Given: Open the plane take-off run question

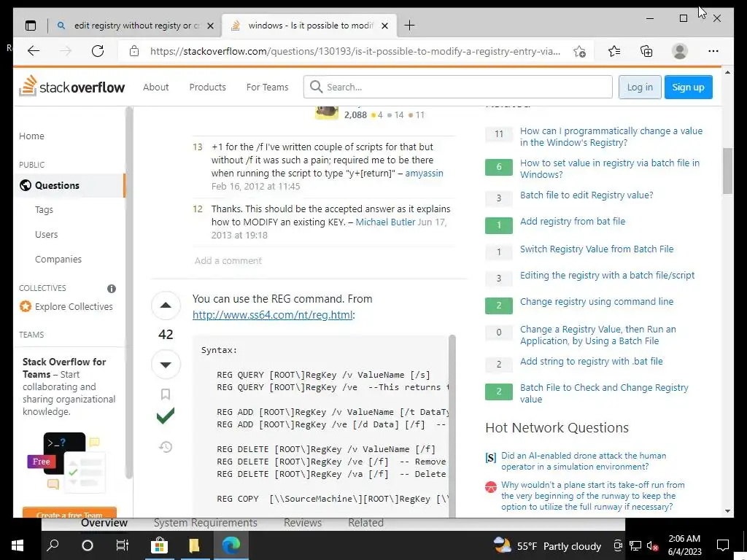Looking at the screenshot, I should tap(592, 496).
